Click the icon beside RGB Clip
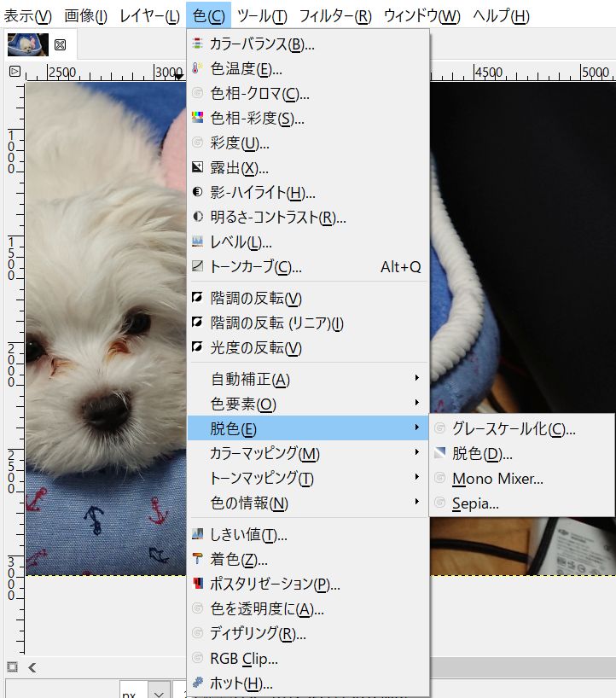 pyautogui.click(x=197, y=658)
